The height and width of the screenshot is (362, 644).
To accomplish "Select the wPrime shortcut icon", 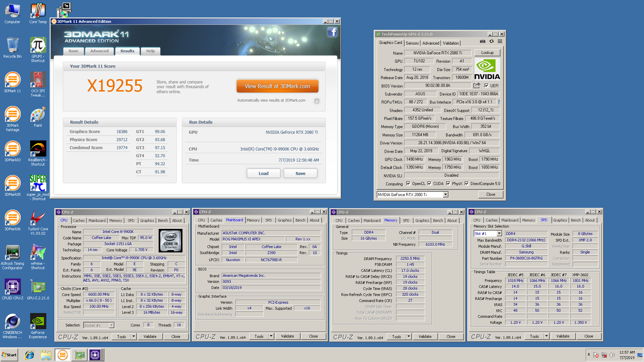I will pos(38,257).
